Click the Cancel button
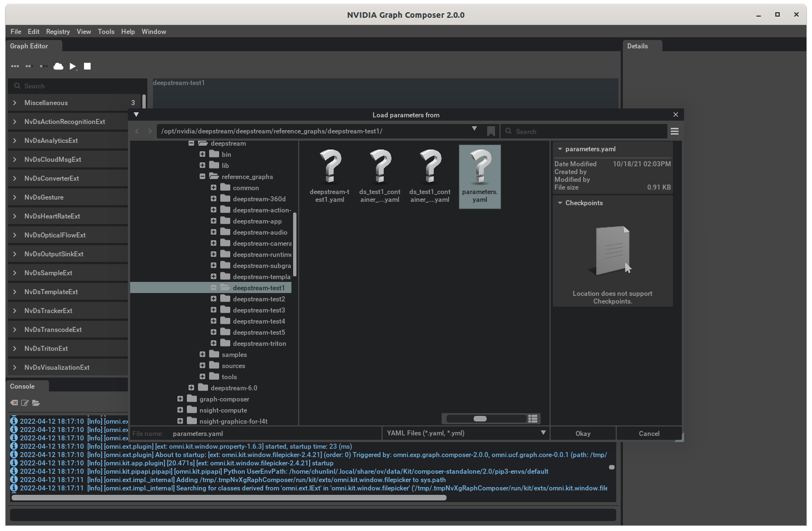The width and height of the screenshot is (812, 531). [x=649, y=434]
